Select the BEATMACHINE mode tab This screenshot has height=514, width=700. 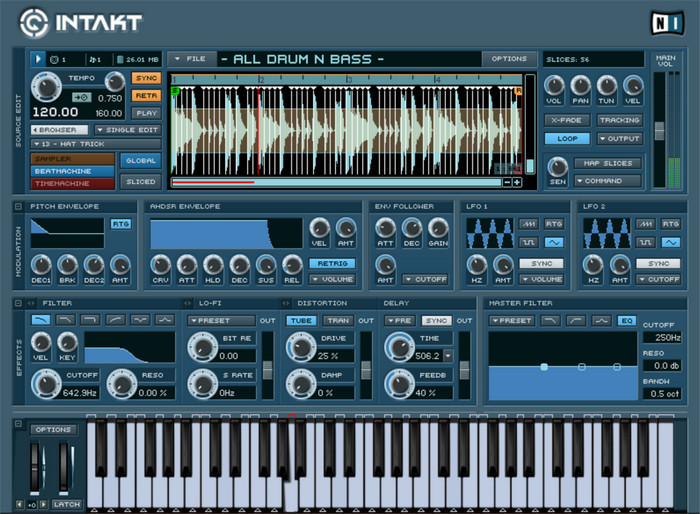(73, 171)
